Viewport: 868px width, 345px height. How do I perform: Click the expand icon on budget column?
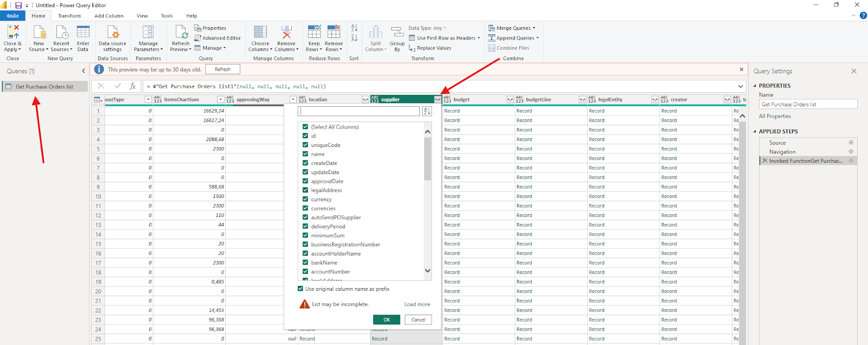click(510, 100)
